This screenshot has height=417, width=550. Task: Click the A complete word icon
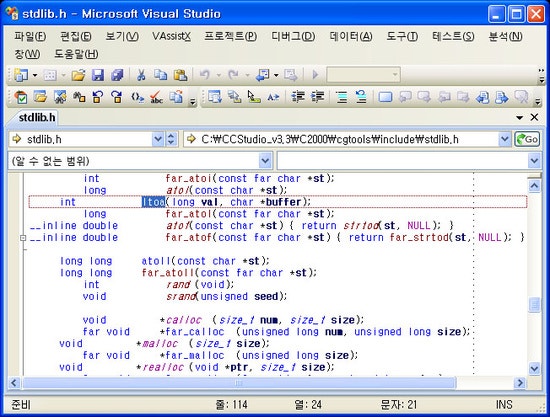273,97
